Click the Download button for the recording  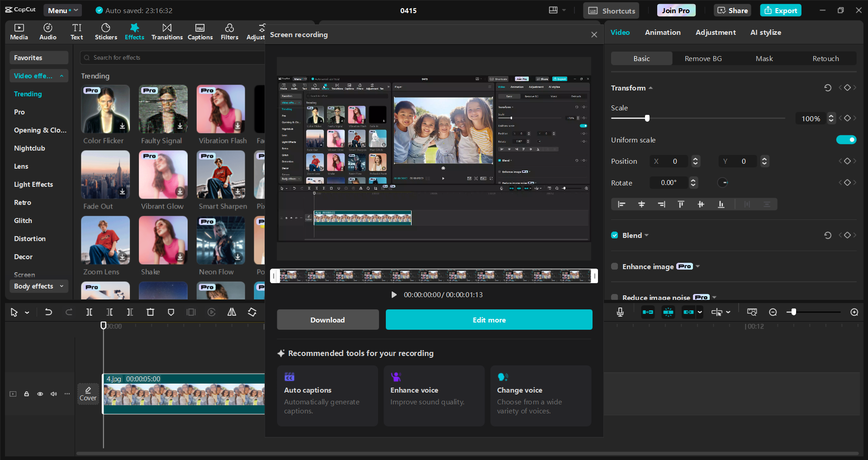pos(327,320)
